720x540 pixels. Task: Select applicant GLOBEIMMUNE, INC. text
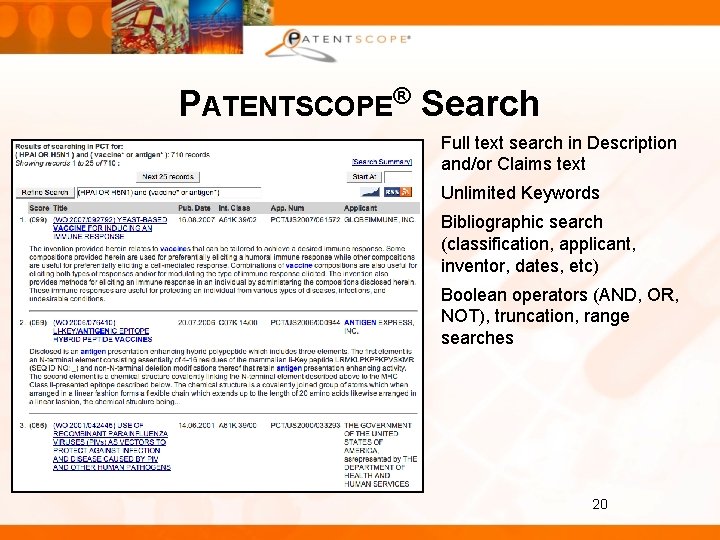(x=379, y=220)
